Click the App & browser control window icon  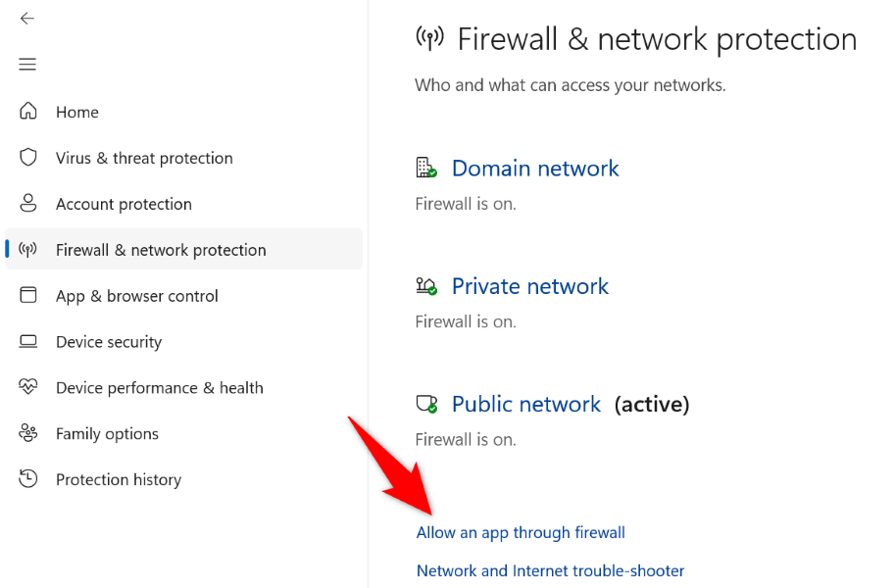28,296
